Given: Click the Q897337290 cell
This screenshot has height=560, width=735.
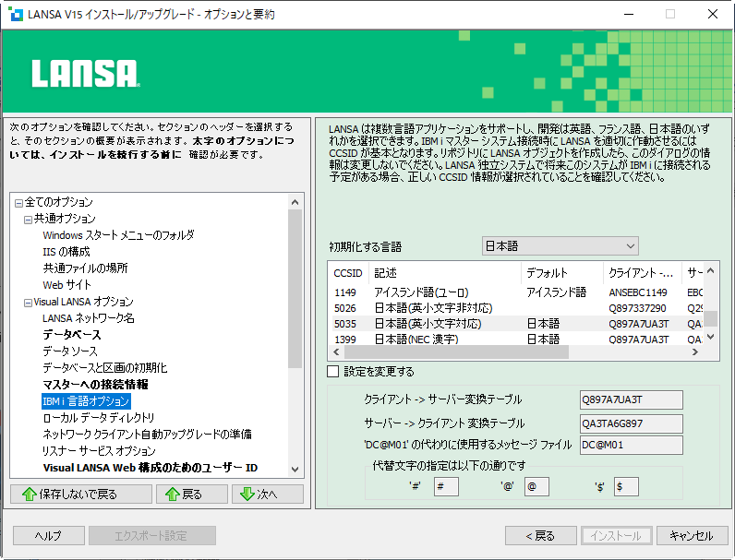Looking at the screenshot, I should pos(637,308).
